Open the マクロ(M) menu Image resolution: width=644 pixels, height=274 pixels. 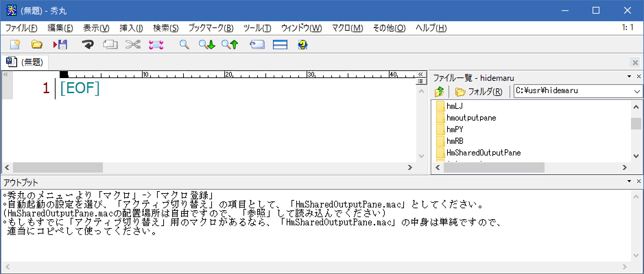pyautogui.click(x=347, y=28)
